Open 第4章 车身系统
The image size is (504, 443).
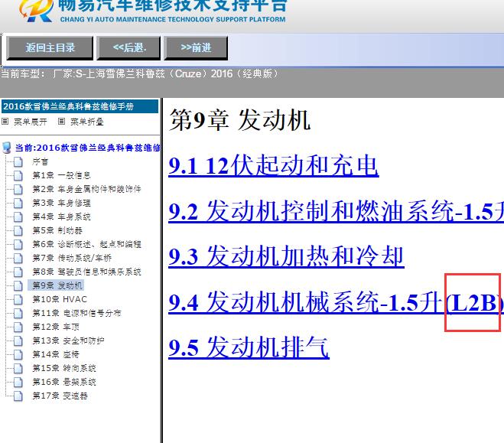[61, 217]
